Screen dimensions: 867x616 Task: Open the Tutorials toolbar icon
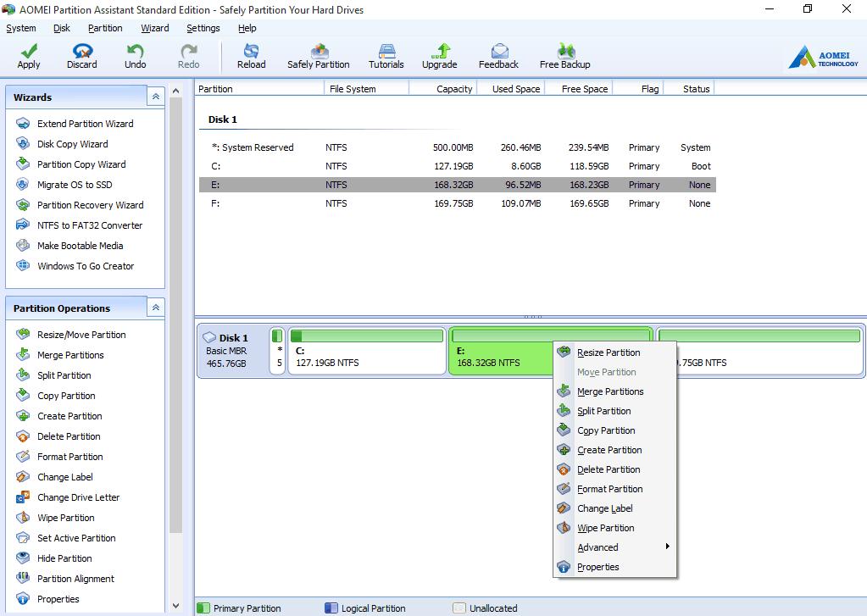[386, 52]
